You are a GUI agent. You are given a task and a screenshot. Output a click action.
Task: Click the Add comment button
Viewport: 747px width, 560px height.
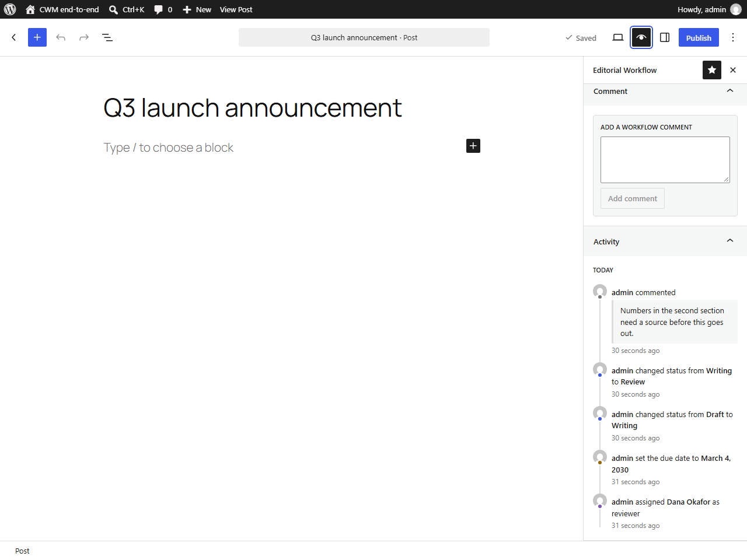[633, 198]
